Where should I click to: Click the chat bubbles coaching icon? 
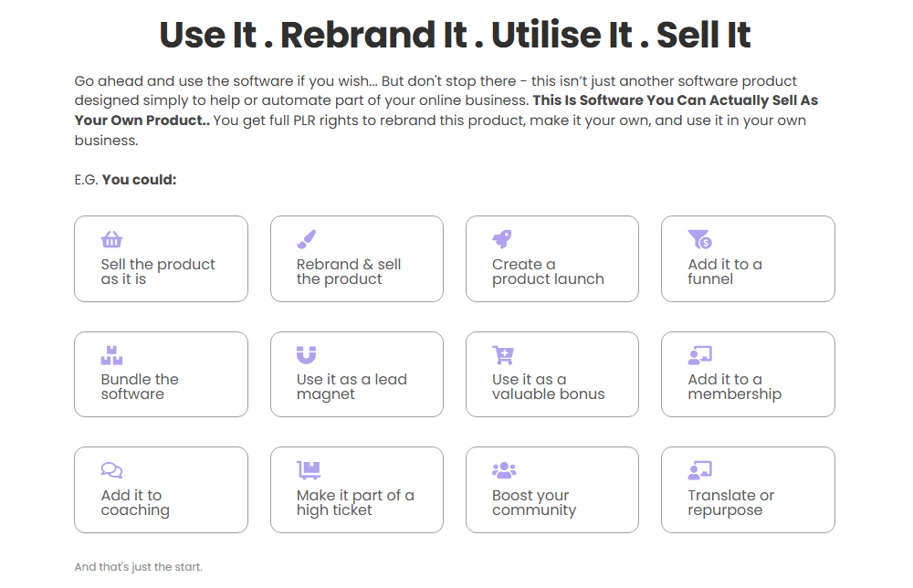pos(111,470)
